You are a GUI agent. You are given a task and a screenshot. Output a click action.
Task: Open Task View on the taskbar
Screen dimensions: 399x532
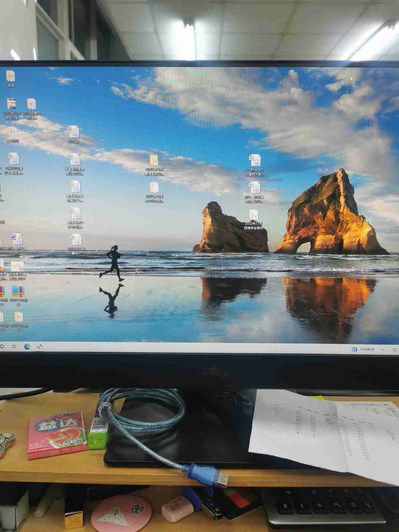pos(14,346)
